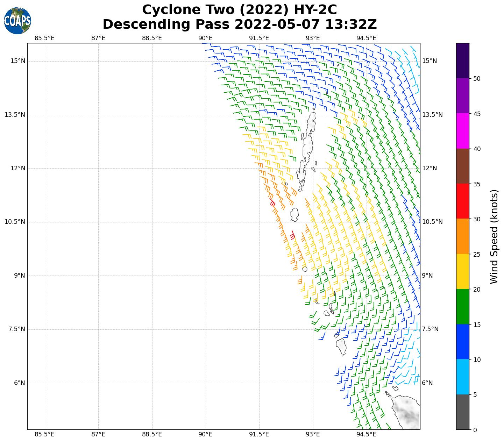This screenshot has width=504, height=442.
Task: Pick the dark gray 0-5 knots segment
Action: click(x=462, y=412)
